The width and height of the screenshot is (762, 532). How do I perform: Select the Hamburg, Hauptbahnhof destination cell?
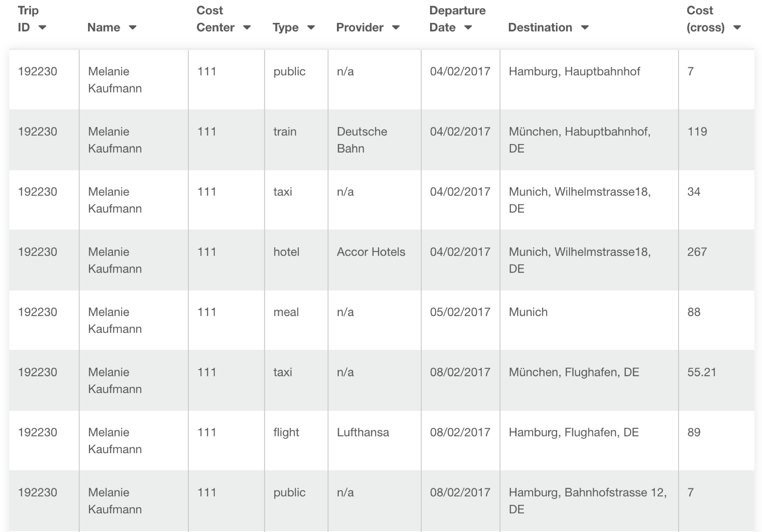(x=589, y=80)
